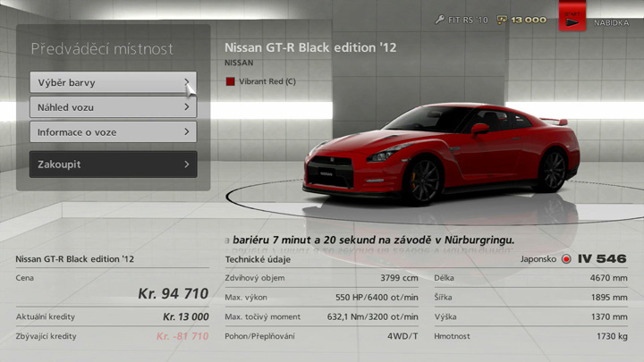Click the IV 546 performance rating
Viewport: 644px width, 362px height.
[602, 259]
